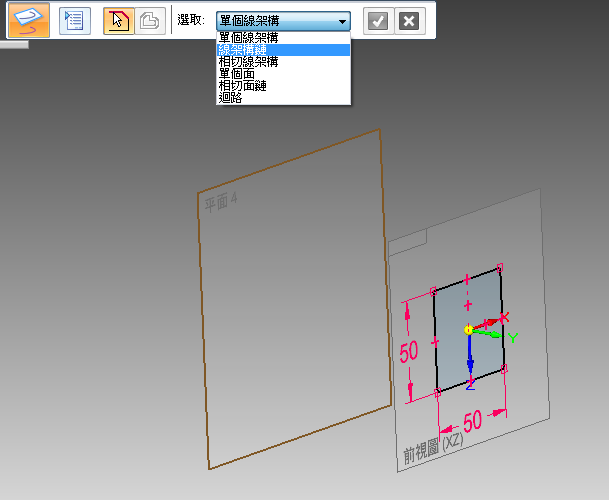Choose 相切面鏈 from the dropdown list
The image size is (609, 500).
(284, 86)
